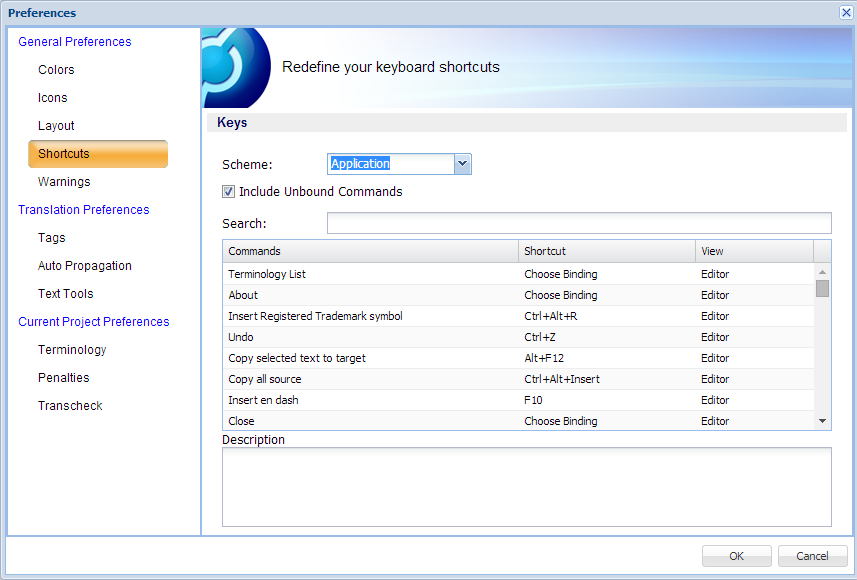
Task: Expand the Scheme dropdown arrow
Action: click(462, 164)
